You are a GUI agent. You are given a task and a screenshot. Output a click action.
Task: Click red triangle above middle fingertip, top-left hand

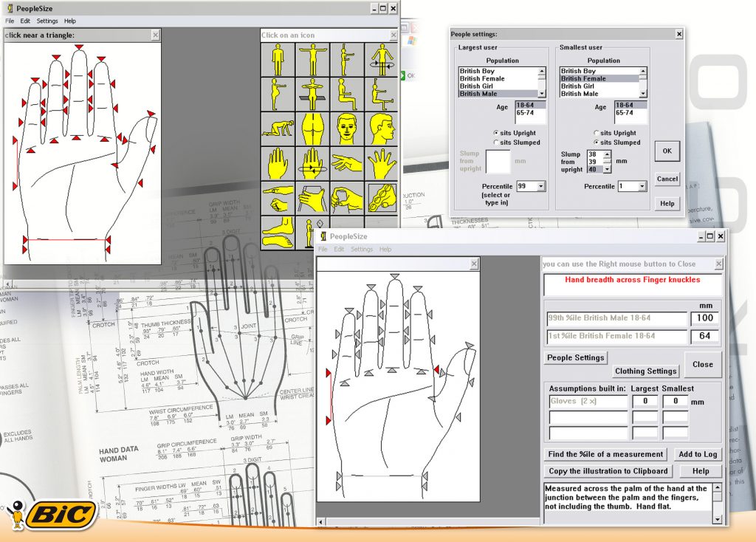(x=79, y=47)
